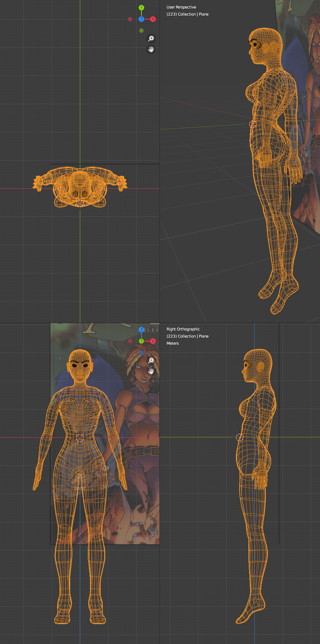Viewport: 320px width, 644px height.
Task: Click the negative Z dot in front-view gizmo
Action: (141, 352)
